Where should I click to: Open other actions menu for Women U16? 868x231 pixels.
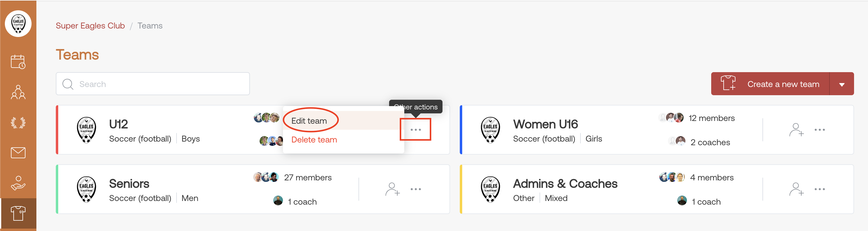[x=819, y=130]
